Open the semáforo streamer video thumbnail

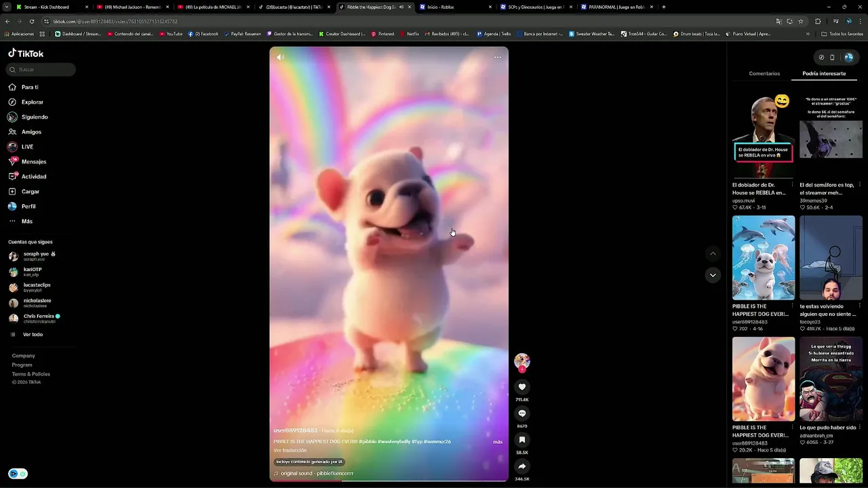click(x=831, y=136)
